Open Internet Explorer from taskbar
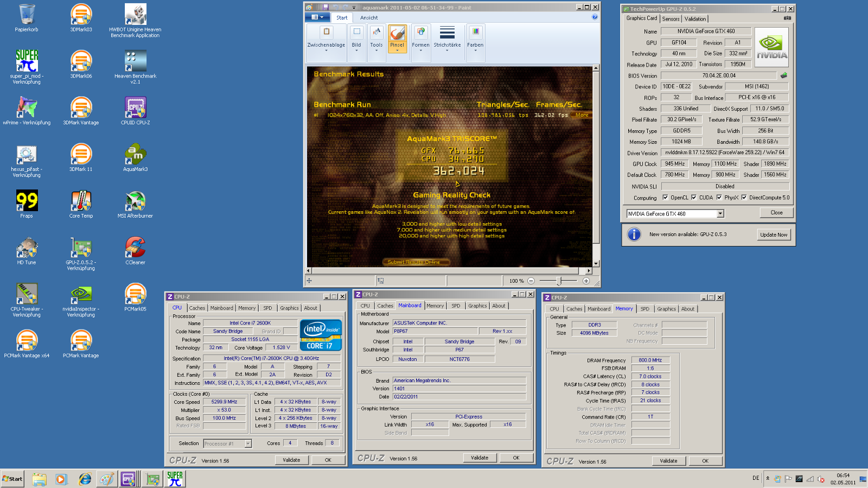The width and height of the screenshot is (868, 488). [x=85, y=479]
